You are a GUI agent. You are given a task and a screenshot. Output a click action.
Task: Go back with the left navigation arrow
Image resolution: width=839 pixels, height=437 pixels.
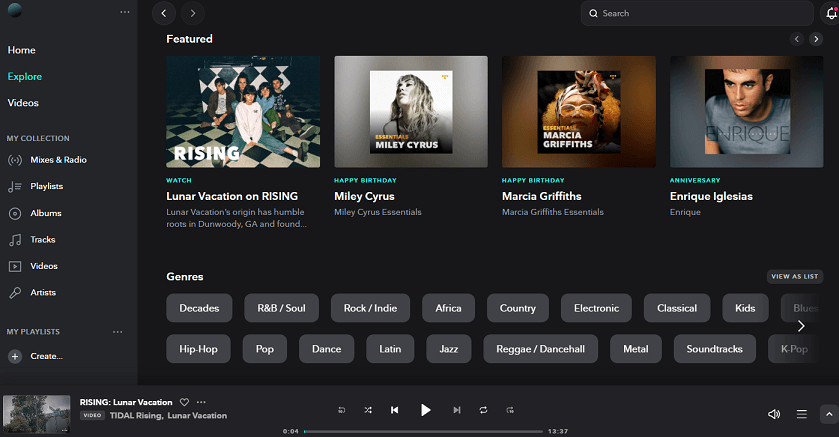(164, 13)
